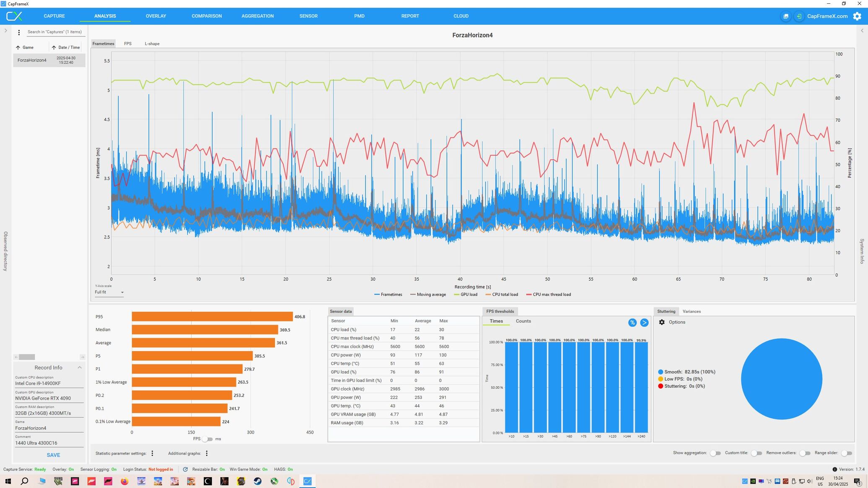This screenshot has width=868, height=488.
Task: Open the OVERLAY tab
Action: point(156,16)
